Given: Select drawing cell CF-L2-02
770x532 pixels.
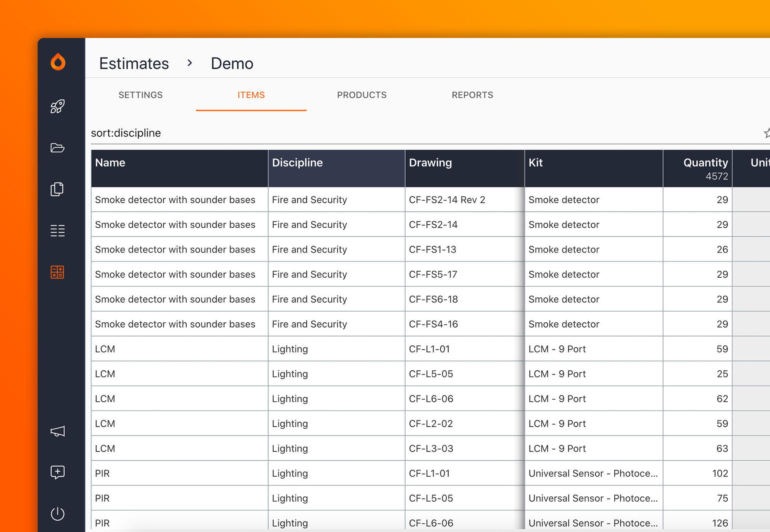Looking at the screenshot, I should [465, 423].
